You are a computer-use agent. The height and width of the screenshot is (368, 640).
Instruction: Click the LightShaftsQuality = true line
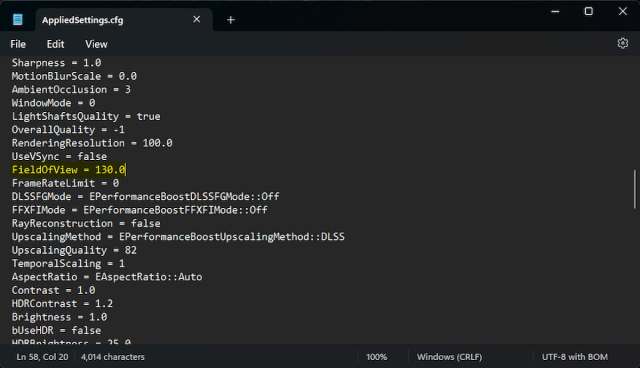coord(86,116)
